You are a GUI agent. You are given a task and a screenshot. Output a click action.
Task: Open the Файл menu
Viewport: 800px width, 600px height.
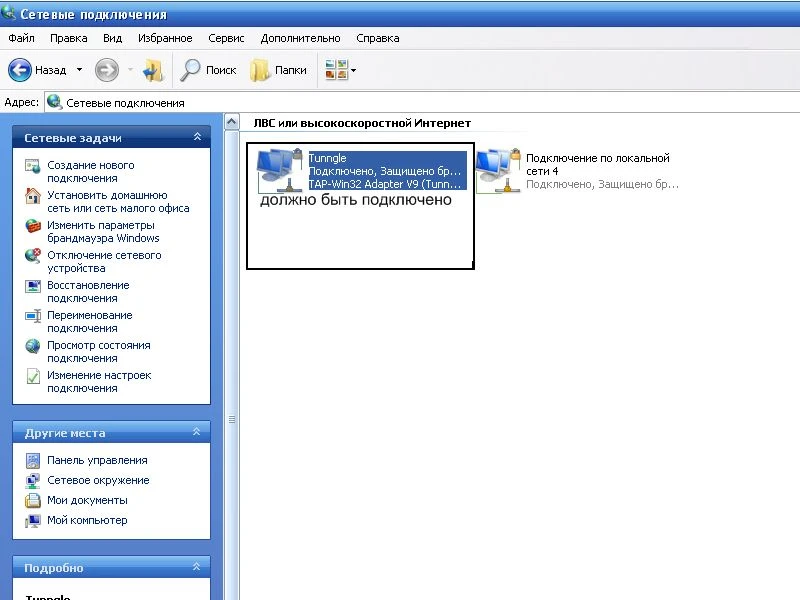point(21,38)
